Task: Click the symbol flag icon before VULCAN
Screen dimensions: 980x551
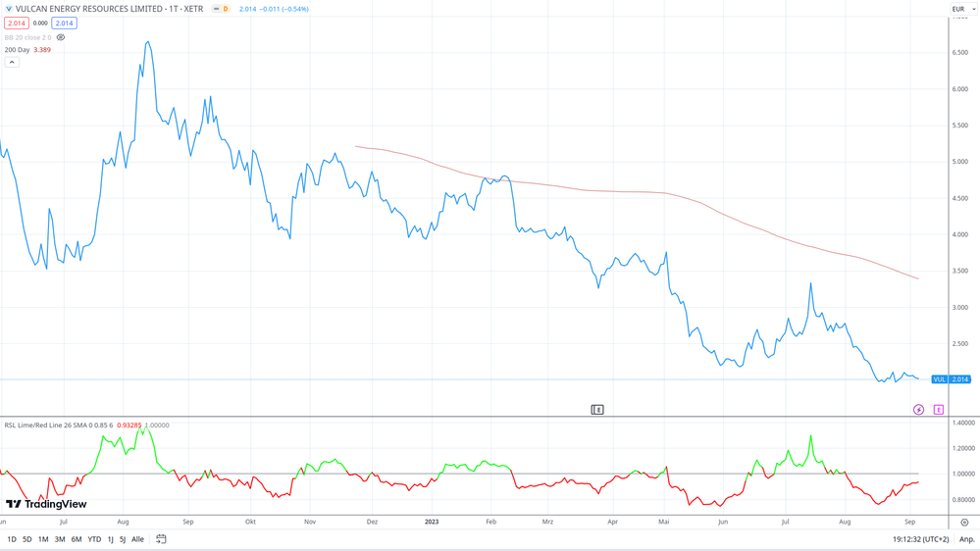Action: point(9,9)
